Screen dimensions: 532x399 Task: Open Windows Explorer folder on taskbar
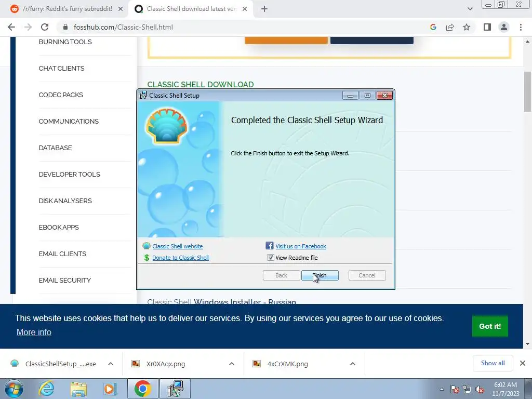pos(78,389)
